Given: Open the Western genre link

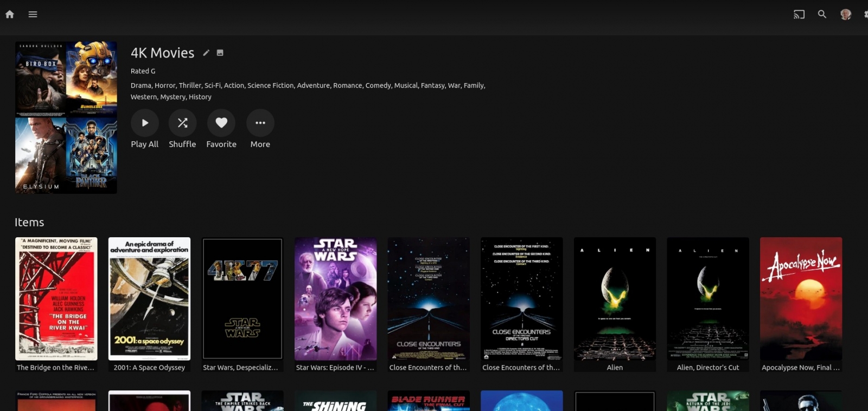Looking at the screenshot, I should (143, 97).
